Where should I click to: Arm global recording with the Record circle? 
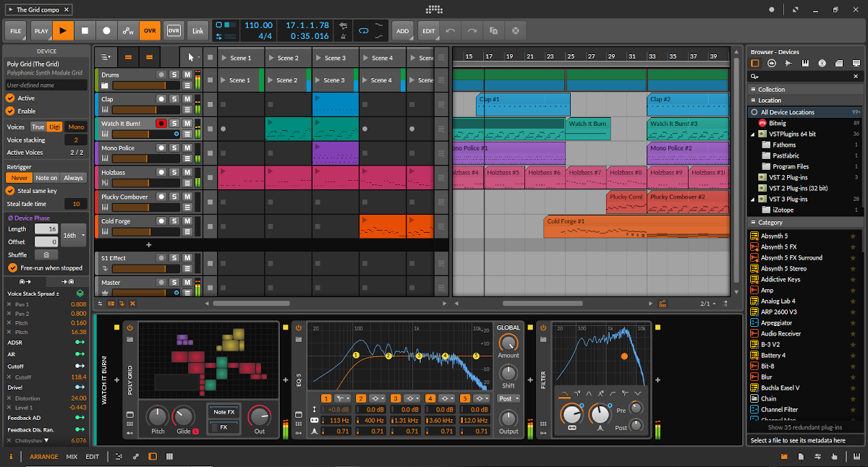pyautogui.click(x=106, y=31)
